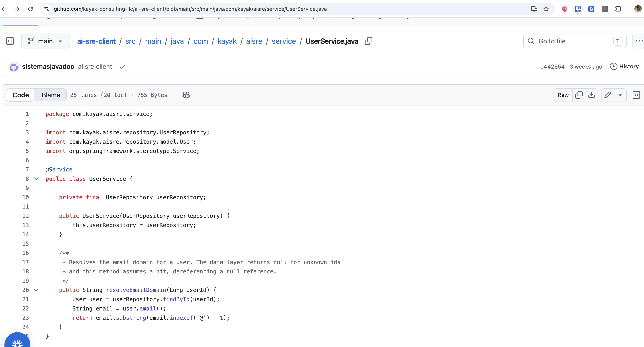Open Copilot icon in file header
This screenshot has height=347, width=644.
point(186,95)
